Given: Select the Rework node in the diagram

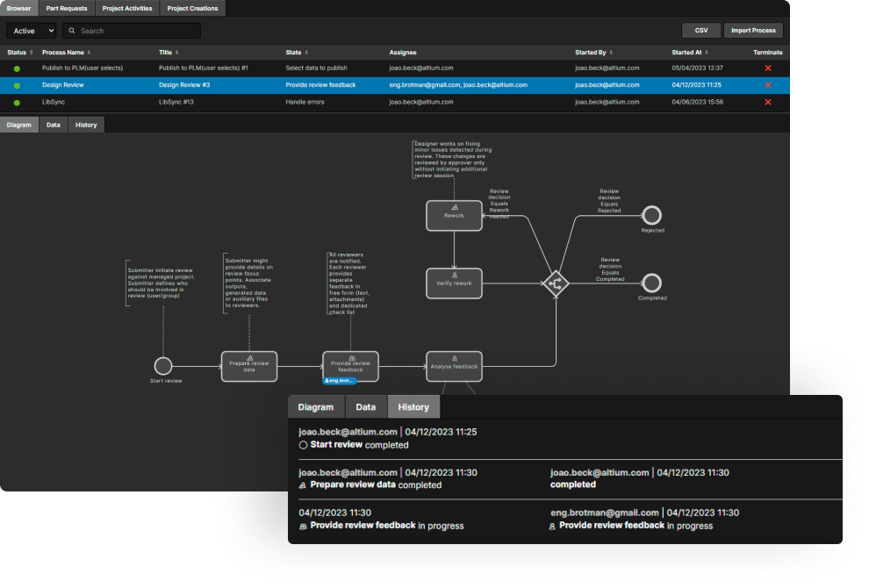Looking at the screenshot, I should click(x=454, y=215).
